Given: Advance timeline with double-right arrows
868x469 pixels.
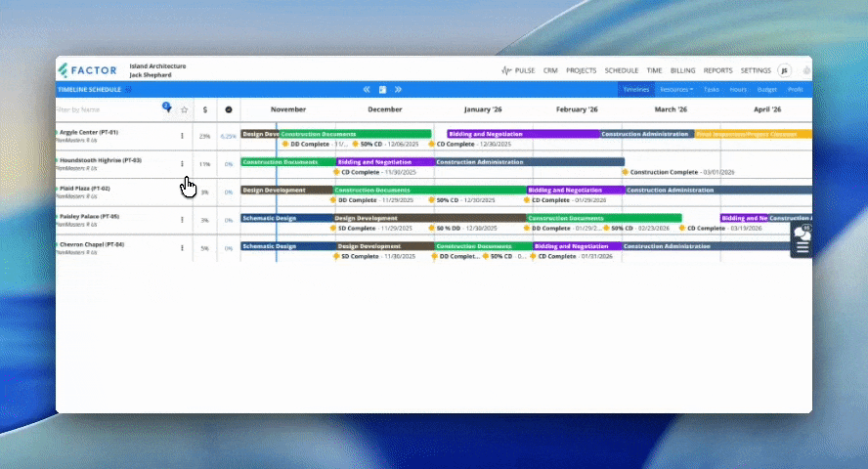Looking at the screenshot, I should (398, 89).
